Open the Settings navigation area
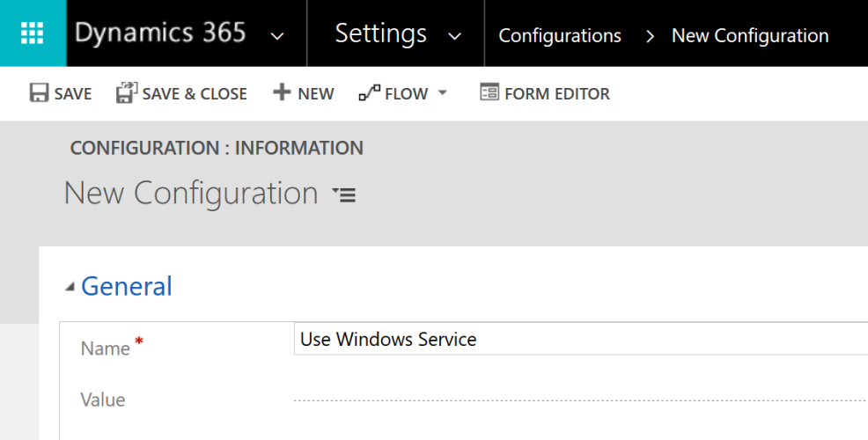Screen dimensions: 868x440 381,33
